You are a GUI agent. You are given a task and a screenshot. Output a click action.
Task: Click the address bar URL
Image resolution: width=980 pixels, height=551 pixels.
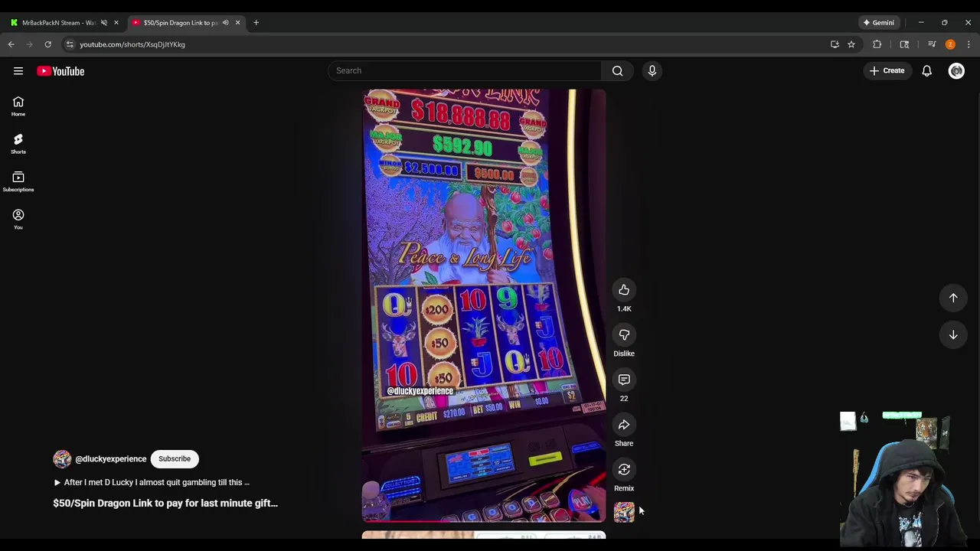click(x=132, y=44)
